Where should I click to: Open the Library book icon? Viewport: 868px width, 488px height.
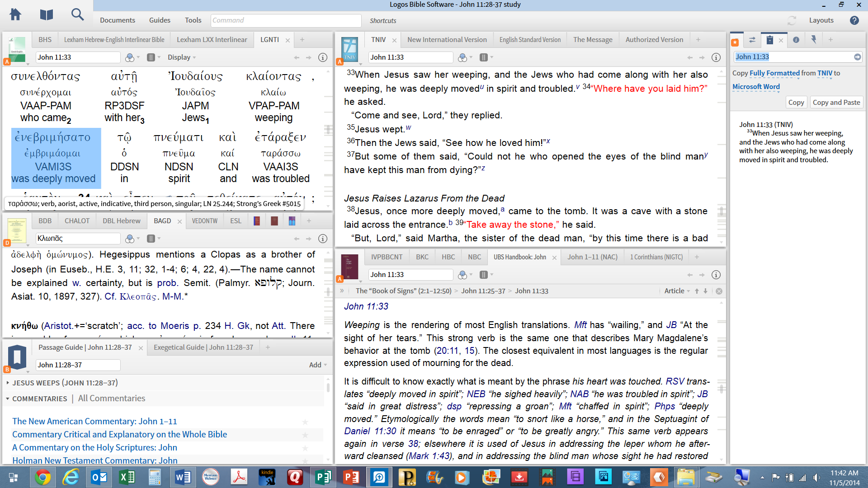coord(46,15)
